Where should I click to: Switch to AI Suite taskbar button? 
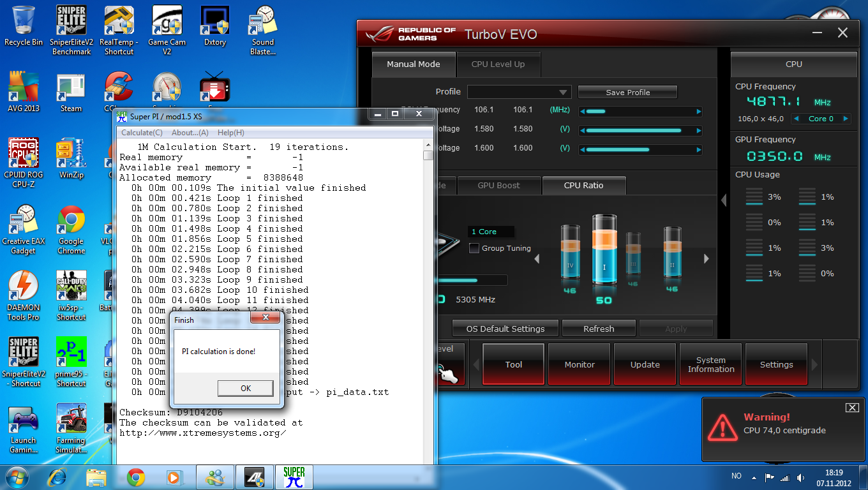255,477
